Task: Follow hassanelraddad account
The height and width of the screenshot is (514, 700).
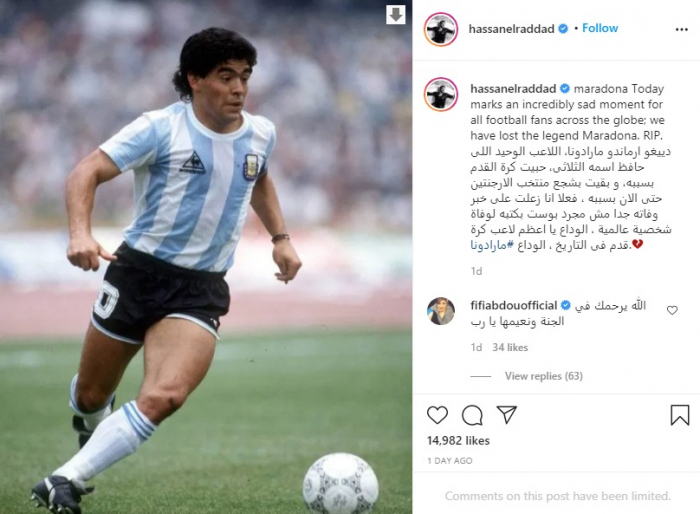Action: tap(600, 28)
